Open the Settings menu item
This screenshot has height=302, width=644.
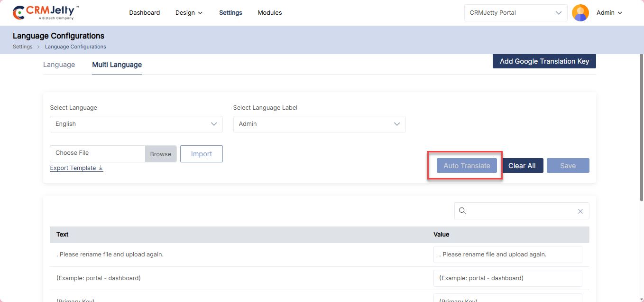(x=230, y=13)
